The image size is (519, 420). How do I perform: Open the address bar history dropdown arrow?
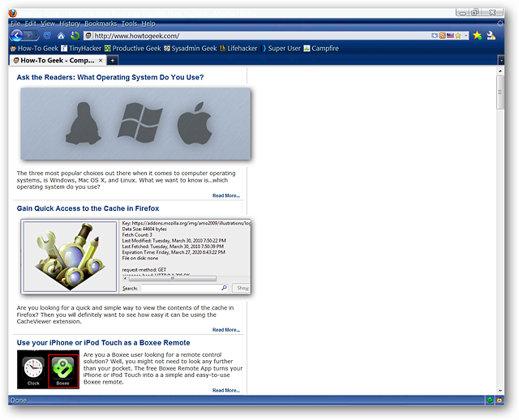point(465,36)
